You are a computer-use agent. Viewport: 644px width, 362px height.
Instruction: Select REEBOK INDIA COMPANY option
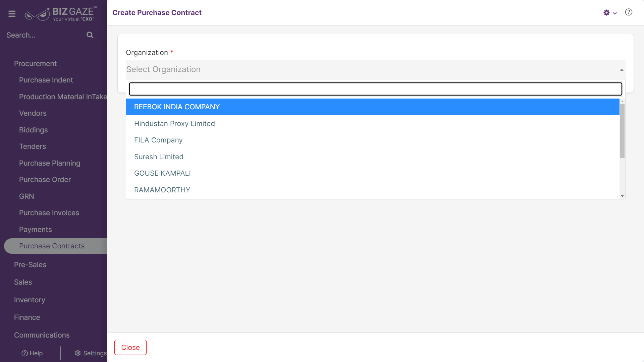coord(372,107)
